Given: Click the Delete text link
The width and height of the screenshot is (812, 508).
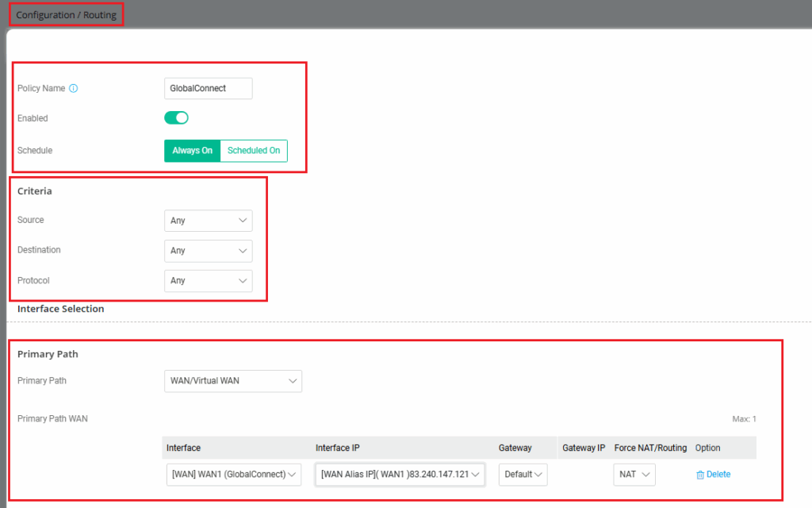Looking at the screenshot, I should point(718,475).
